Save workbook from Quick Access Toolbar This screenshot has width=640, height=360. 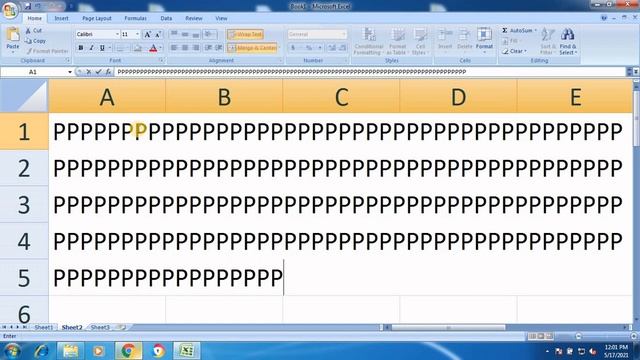pyautogui.click(x=28, y=6)
